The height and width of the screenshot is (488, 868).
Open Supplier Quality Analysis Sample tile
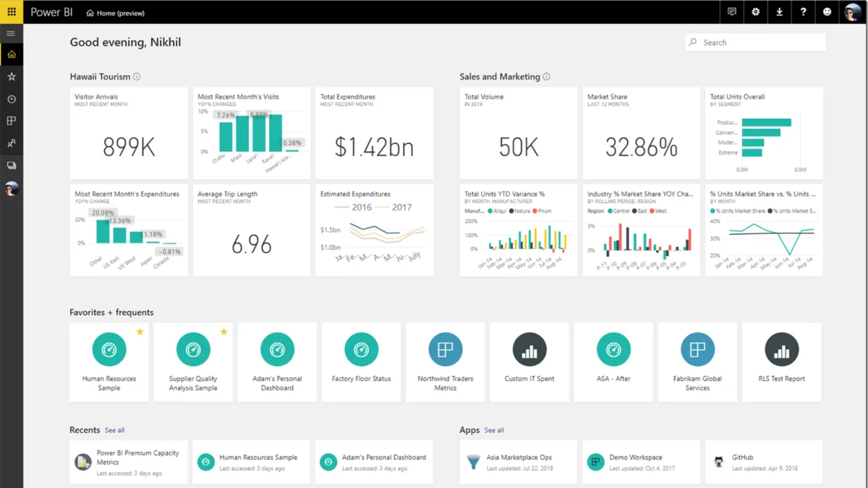[193, 362]
